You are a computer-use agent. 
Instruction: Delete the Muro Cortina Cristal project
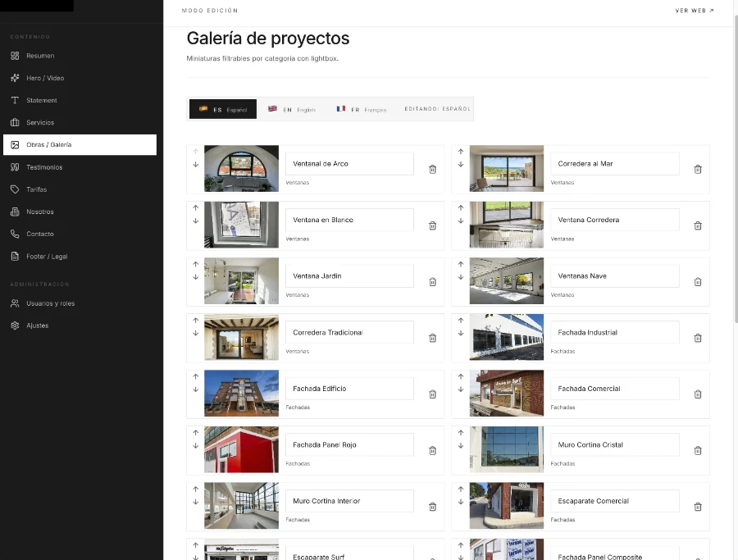point(698,451)
